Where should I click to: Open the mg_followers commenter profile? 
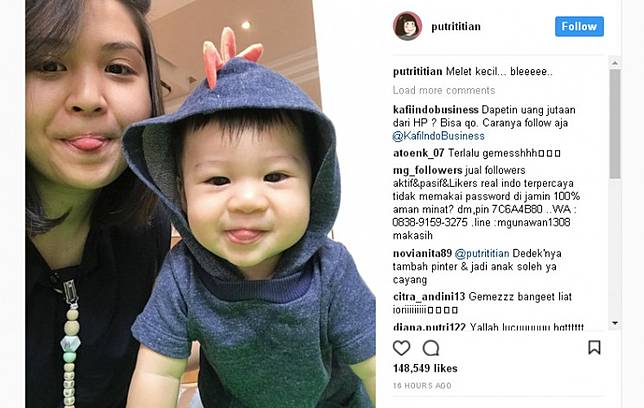click(428, 170)
